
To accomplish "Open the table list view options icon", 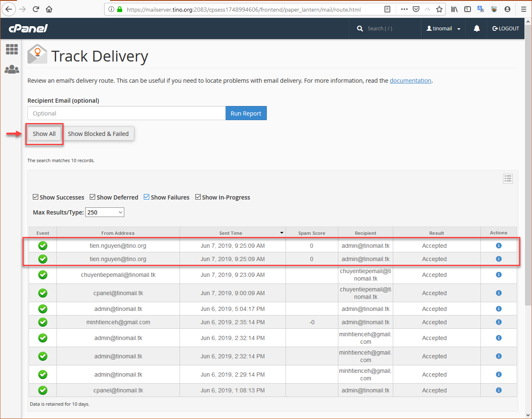I will click(x=508, y=179).
